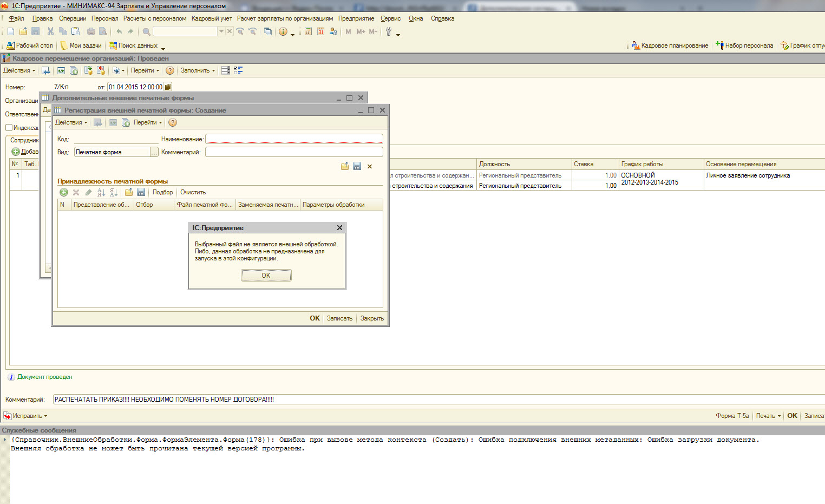
Task: Click the magnifier search icon in main toolbar
Action: click(x=146, y=31)
